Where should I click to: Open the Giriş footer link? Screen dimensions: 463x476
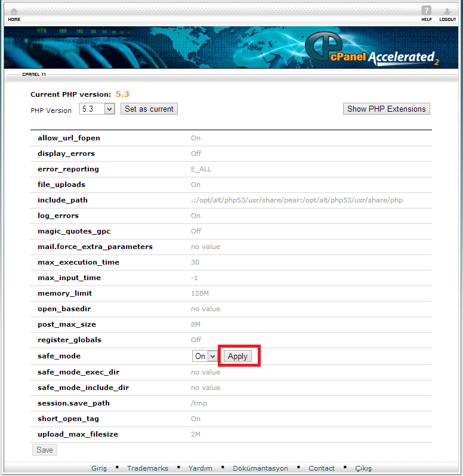click(99, 468)
